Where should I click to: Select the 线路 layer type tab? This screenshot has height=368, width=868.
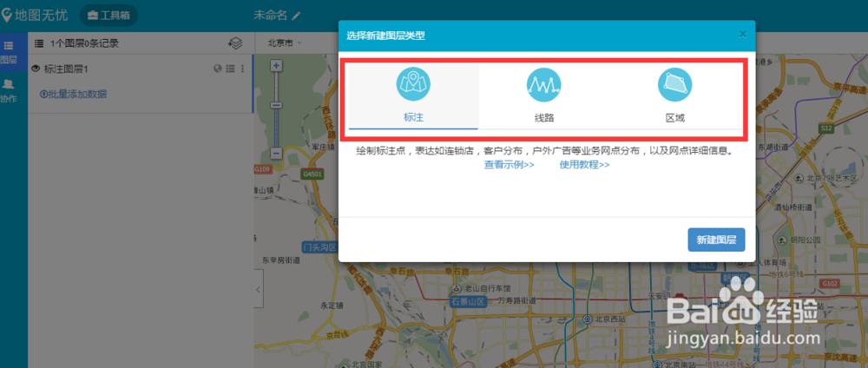[x=544, y=95]
